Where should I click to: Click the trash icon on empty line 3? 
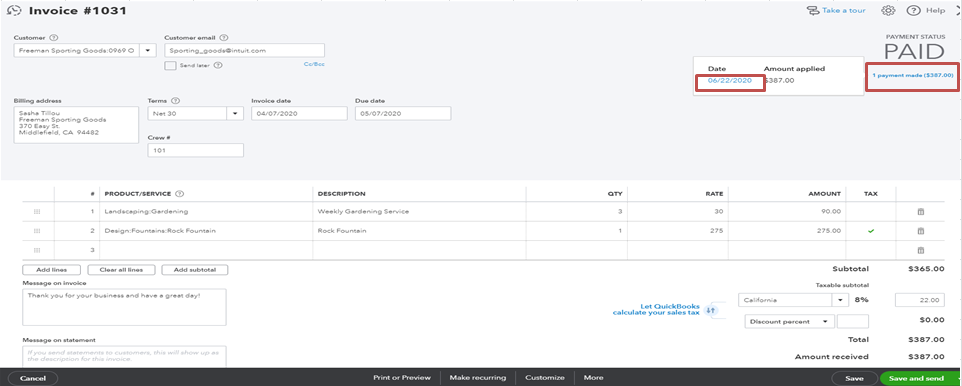(920, 250)
